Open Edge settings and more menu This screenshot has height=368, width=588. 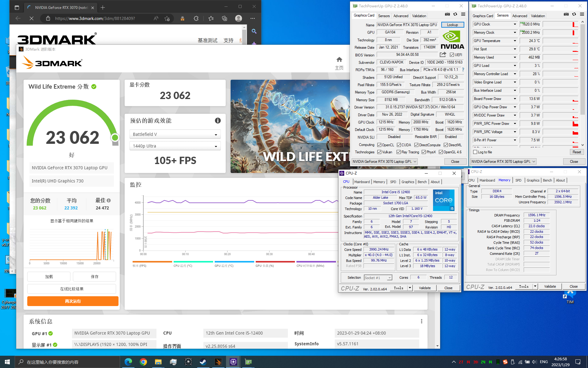click(x=253, y=18)
